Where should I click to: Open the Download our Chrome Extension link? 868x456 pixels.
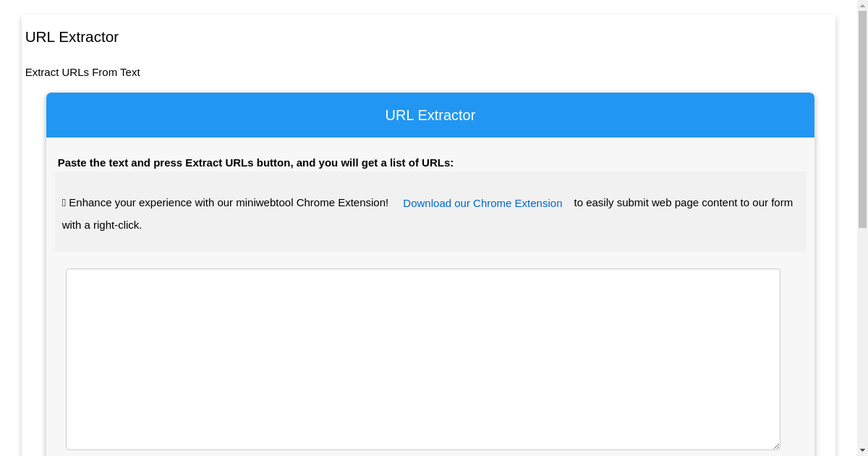click(x=482, y=203)
